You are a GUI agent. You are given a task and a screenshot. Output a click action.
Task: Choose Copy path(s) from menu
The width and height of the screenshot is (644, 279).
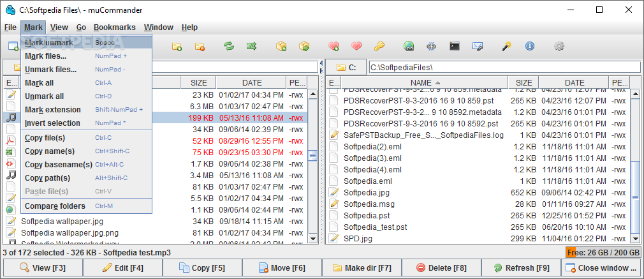pos(87,177)
